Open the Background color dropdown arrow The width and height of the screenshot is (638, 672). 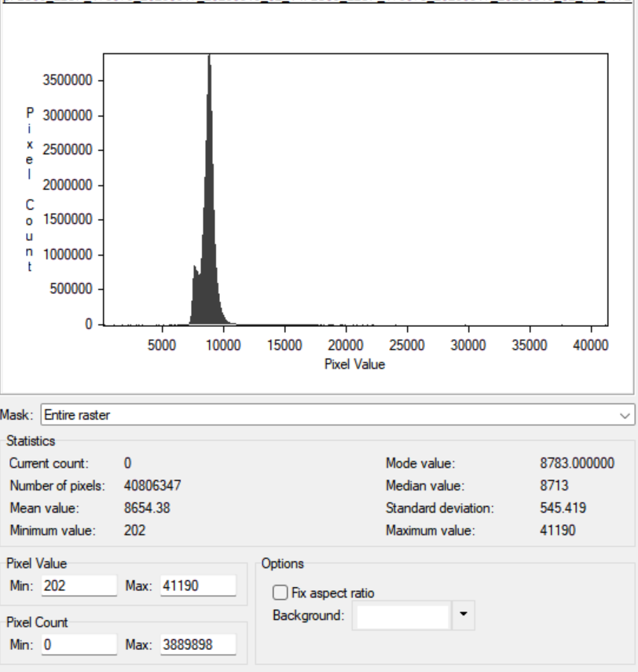coord(464,615)
